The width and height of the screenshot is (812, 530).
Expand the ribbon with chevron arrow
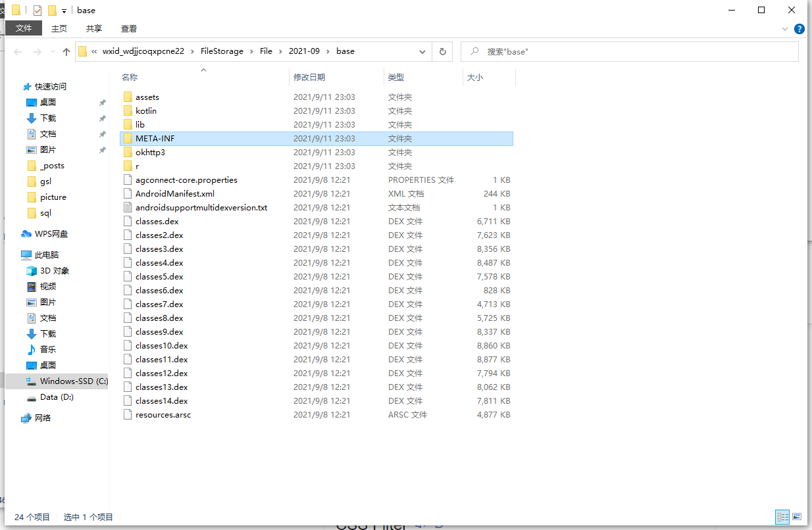785,29
